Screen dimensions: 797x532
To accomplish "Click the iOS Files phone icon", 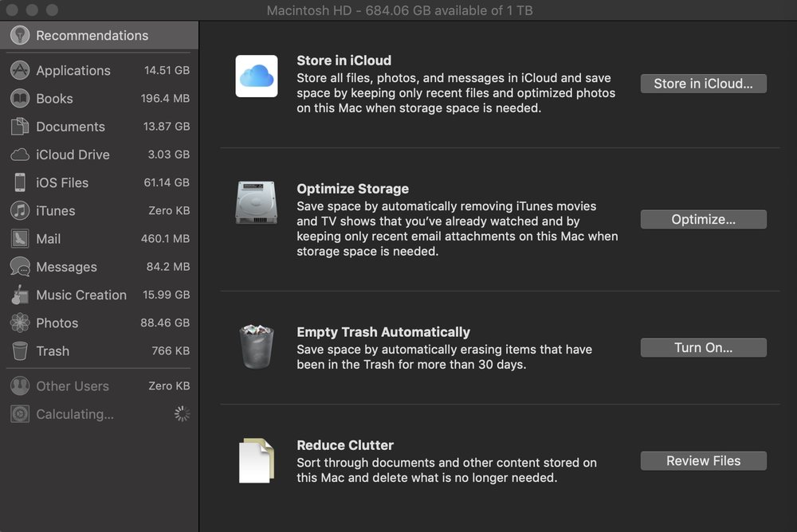I will tap(20, 182).
